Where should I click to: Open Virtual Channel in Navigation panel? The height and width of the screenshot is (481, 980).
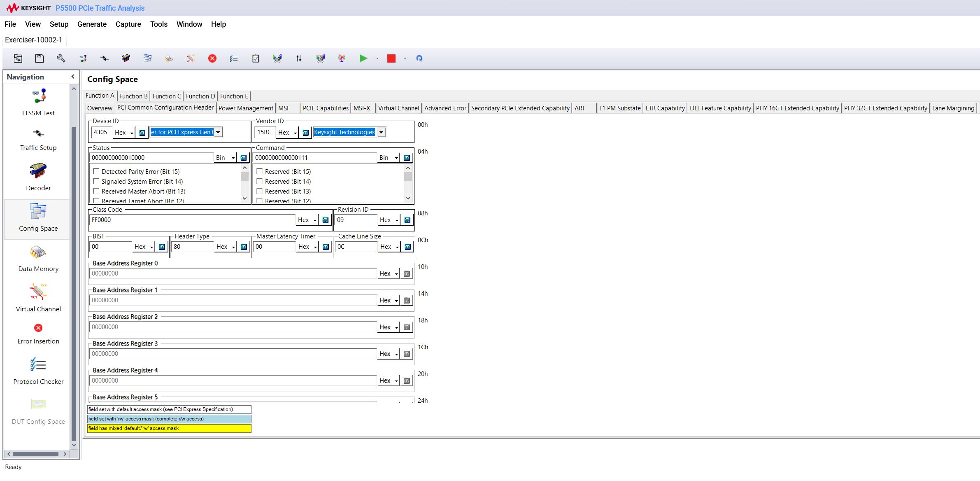coord(38,298)
